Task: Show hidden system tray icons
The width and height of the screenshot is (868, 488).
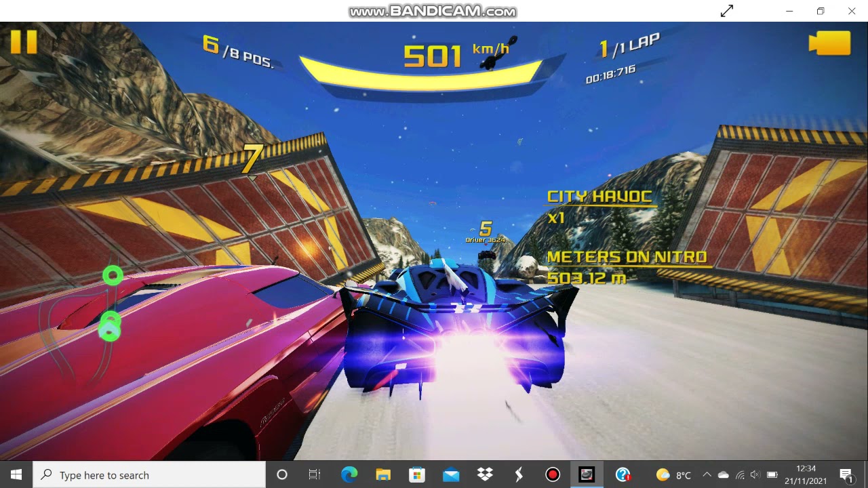Action: (707, 475)
